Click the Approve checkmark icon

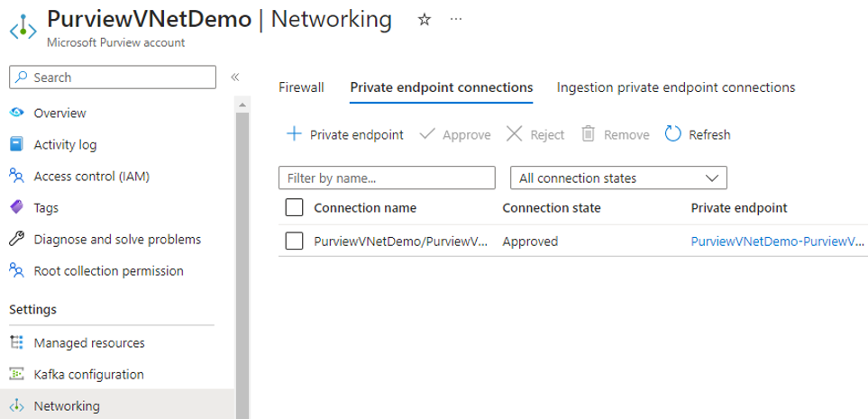[427, 134]
